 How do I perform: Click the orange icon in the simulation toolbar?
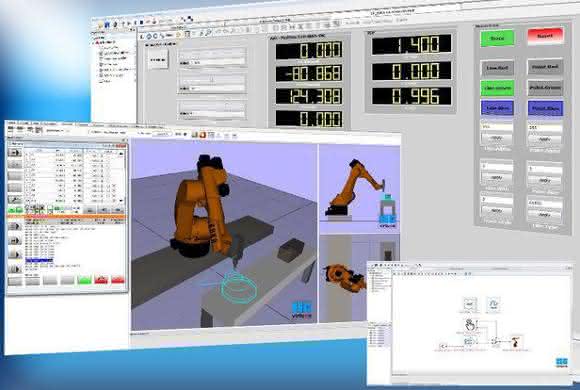coord(202,135)
